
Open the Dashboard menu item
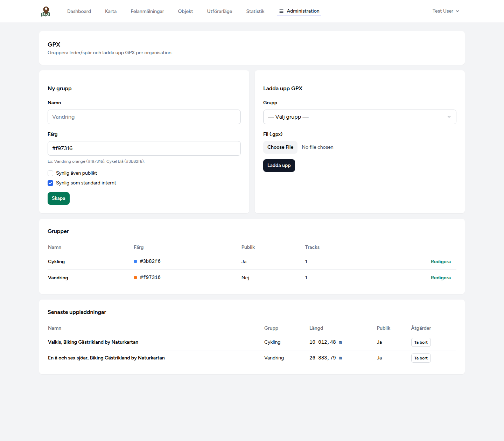[79, 11]
